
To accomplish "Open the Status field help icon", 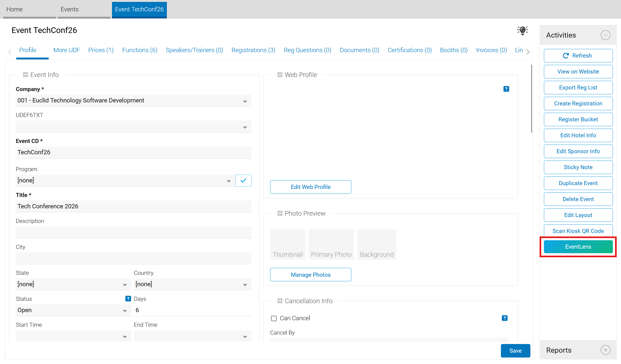I will [x=128, y=299].
